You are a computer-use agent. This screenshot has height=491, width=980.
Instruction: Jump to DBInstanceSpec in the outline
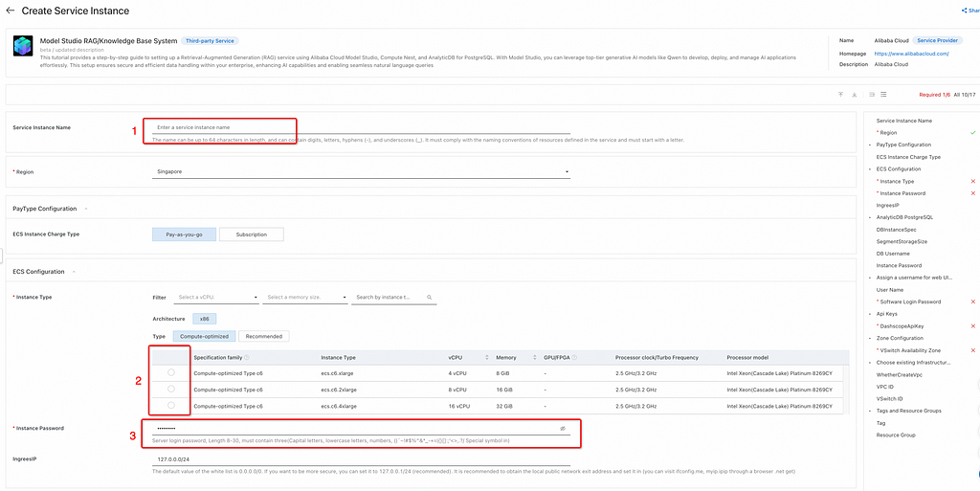[896, 230]
